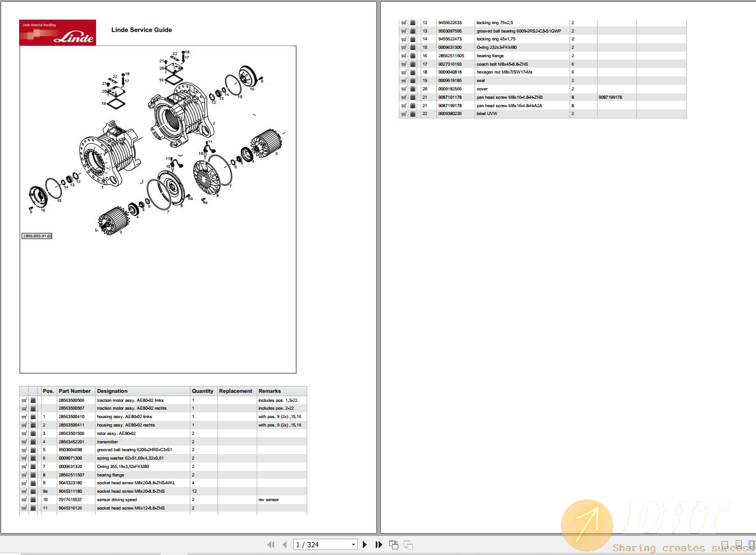Click clipboard icon for part 28562511507
Screen dimensions: 756x555
coord(33,475)
